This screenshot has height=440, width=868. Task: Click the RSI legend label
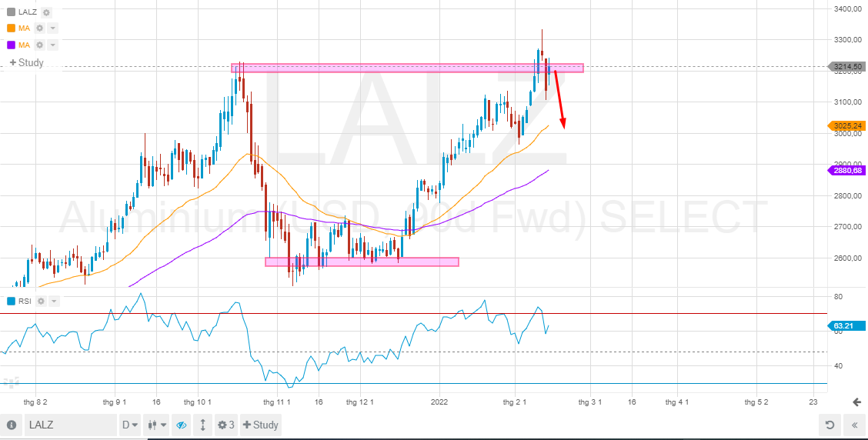25,301
